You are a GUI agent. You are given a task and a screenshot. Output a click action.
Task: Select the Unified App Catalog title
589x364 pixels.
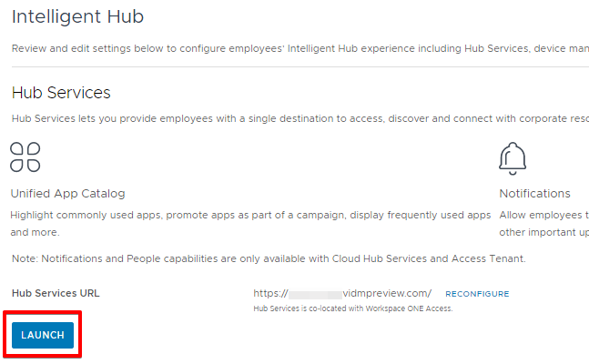pos(68,194)
